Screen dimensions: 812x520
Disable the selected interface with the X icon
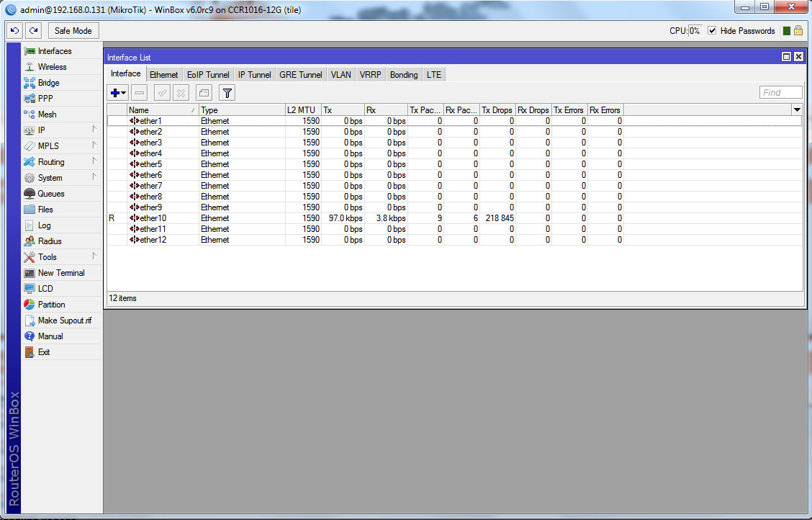(x=182, y=92)
